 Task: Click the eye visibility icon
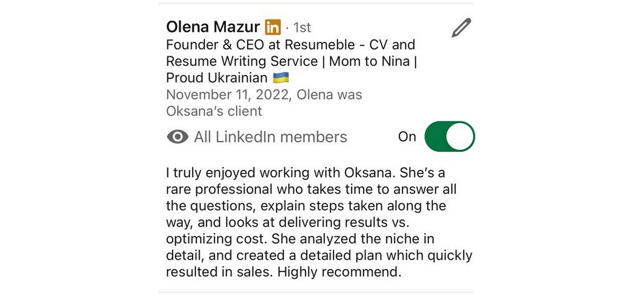(x=177, y=137)
